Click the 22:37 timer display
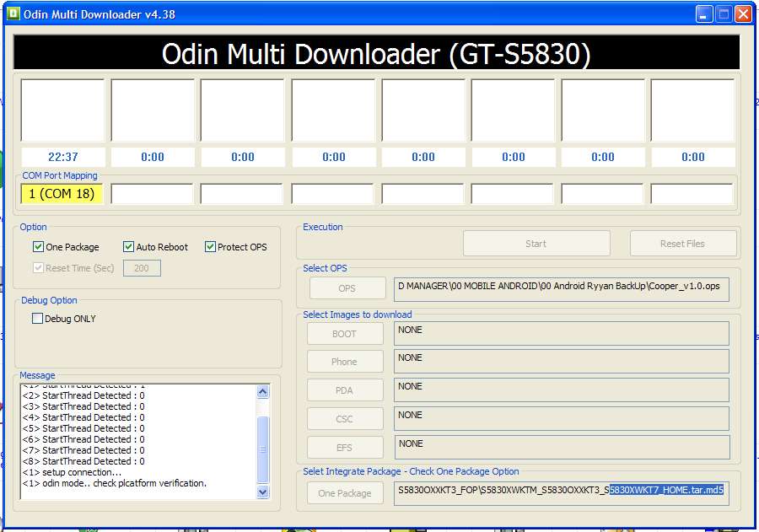 [x=63, y=157]
